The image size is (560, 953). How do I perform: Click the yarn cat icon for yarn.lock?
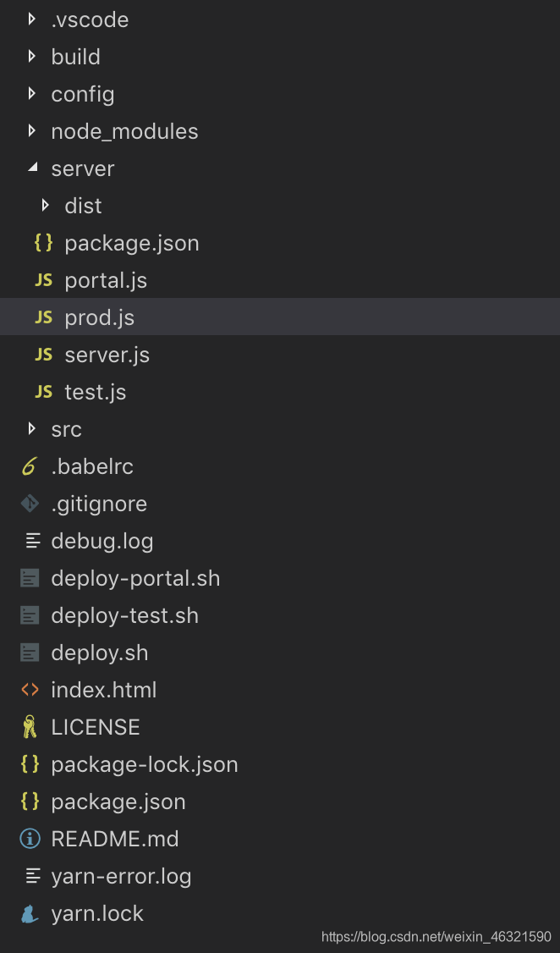30,913
